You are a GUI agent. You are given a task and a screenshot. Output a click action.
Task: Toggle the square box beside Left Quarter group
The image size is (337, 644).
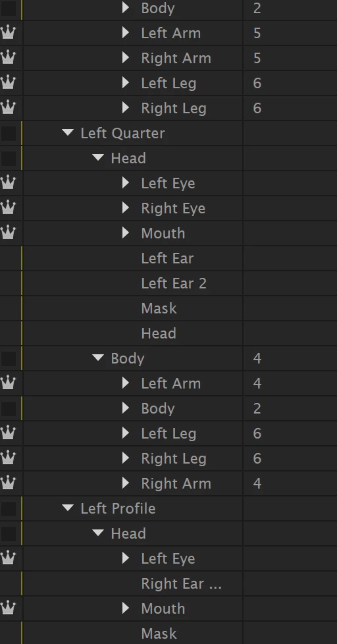[9, 134]
